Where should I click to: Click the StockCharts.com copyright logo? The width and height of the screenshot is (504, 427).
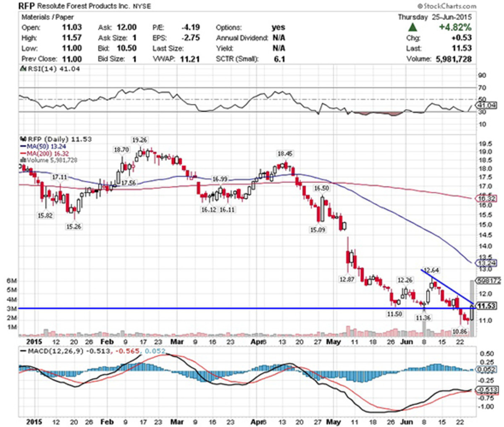[x=447, y=6]
